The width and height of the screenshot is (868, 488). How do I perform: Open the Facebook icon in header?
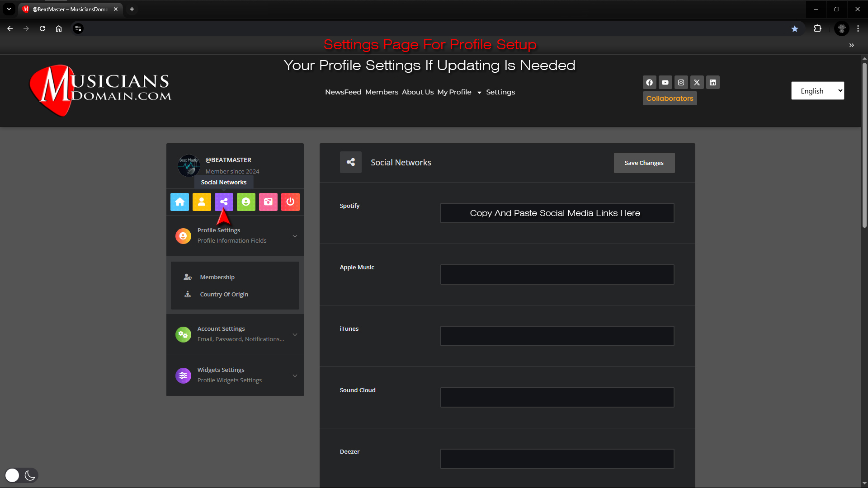click(x=649, y=82)
